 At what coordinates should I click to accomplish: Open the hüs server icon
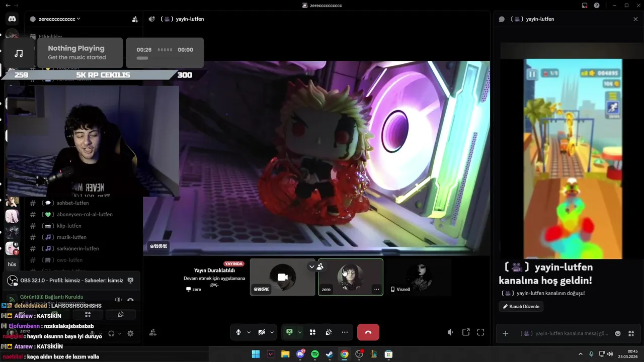tap(12, 264)
